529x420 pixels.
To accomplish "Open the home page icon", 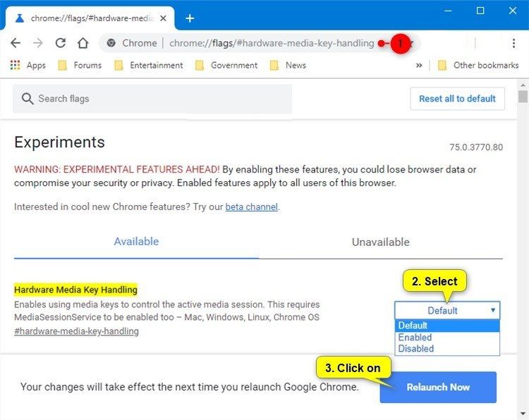I will coord(83,43).
